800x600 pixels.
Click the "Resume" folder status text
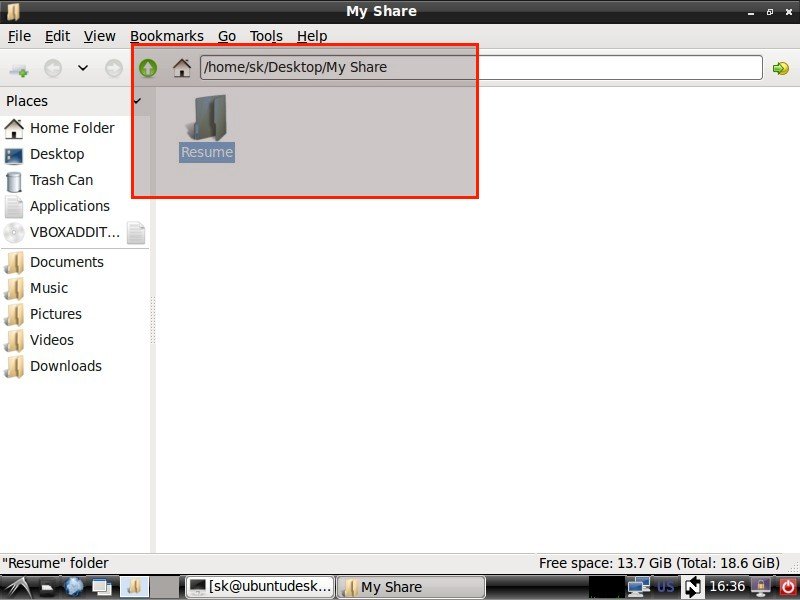point(55,563)
